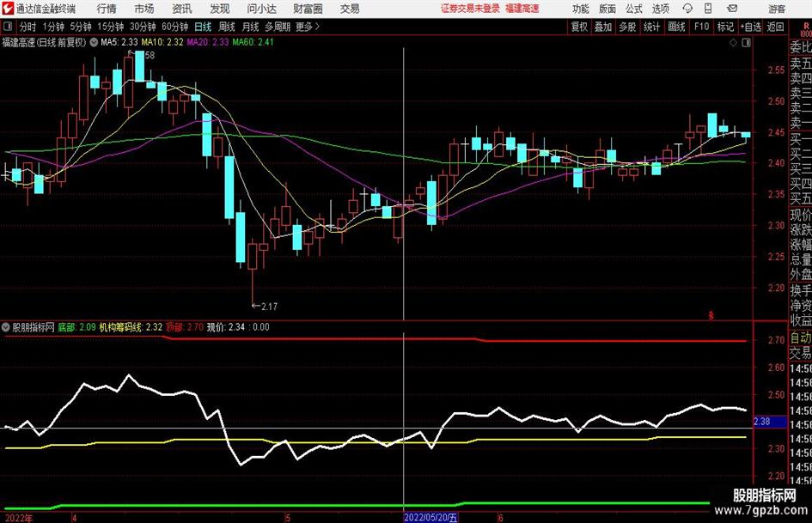812x523 pixels.
Task: Click the 返回 button
Action: pos(775,27)
